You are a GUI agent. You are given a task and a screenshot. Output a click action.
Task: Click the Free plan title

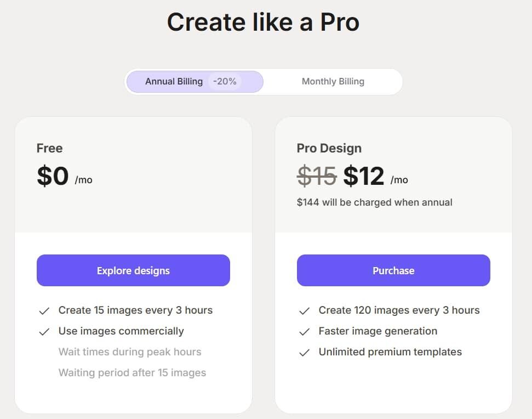[x=50, y=148]
